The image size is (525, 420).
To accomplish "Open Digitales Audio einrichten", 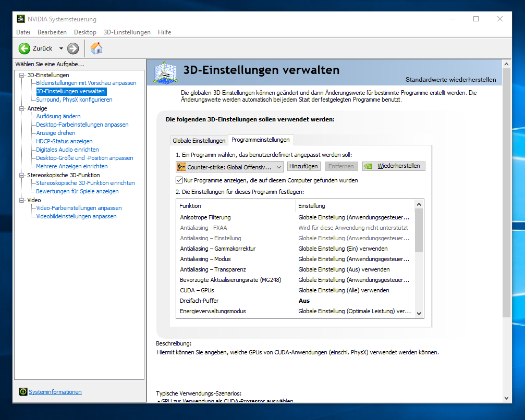I will coord(67,150).
